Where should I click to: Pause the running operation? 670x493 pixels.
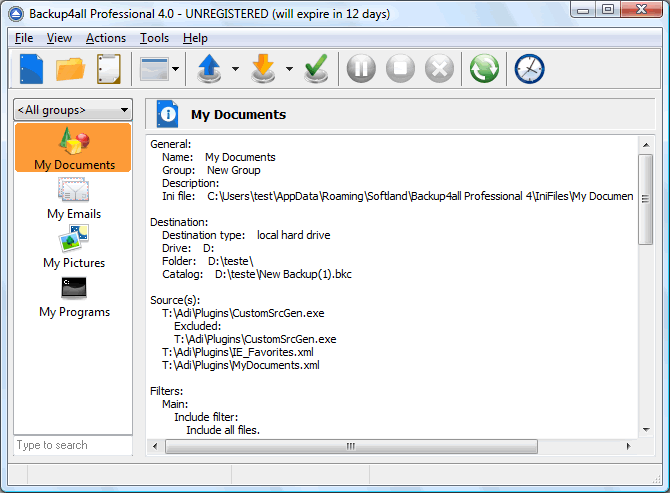tap(361, 68)
